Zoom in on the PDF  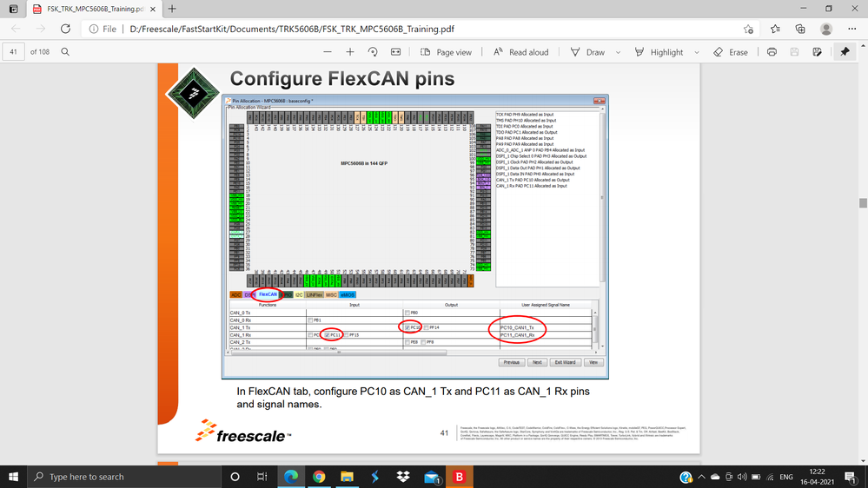coord(350,51)
